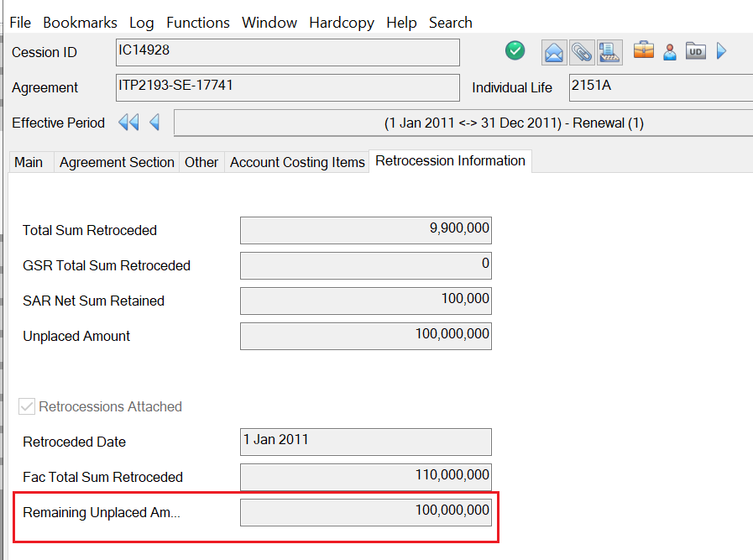Click the paperclip attachments icon
This screenshot has height=560, width=753.
(581, 52)
